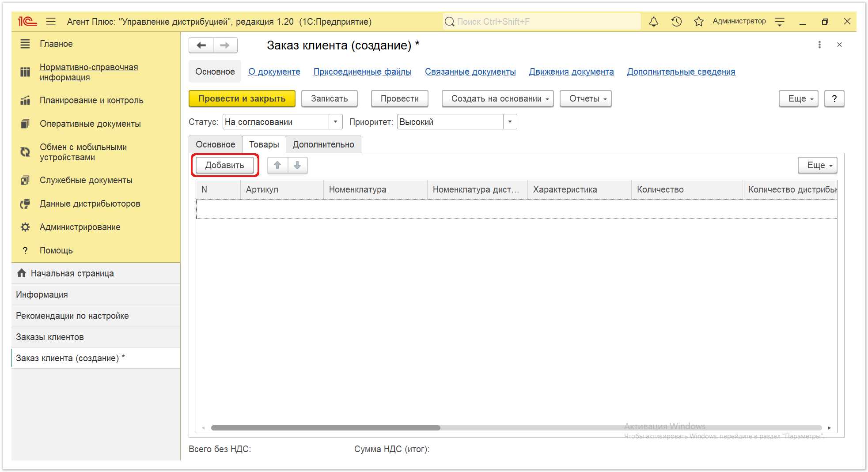The image size is (868, 472).
Task: Open the notifications bell icon
Action: pos(654,22)
